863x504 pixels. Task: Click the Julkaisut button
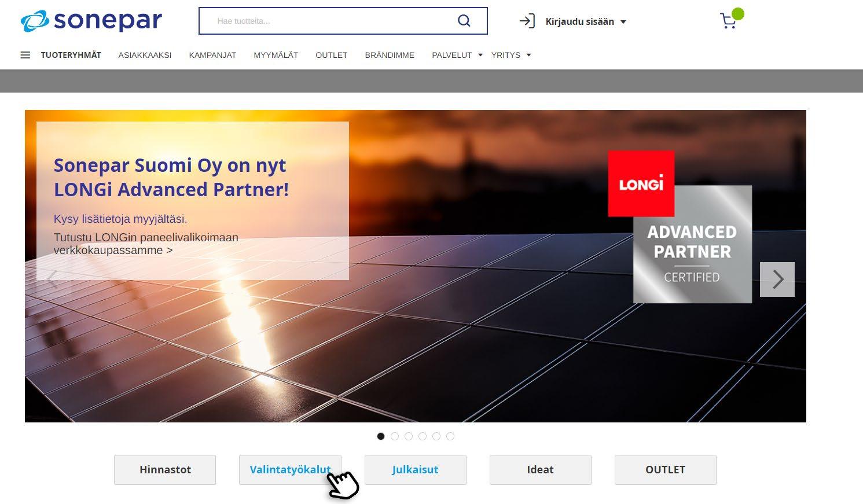(416, 470)
